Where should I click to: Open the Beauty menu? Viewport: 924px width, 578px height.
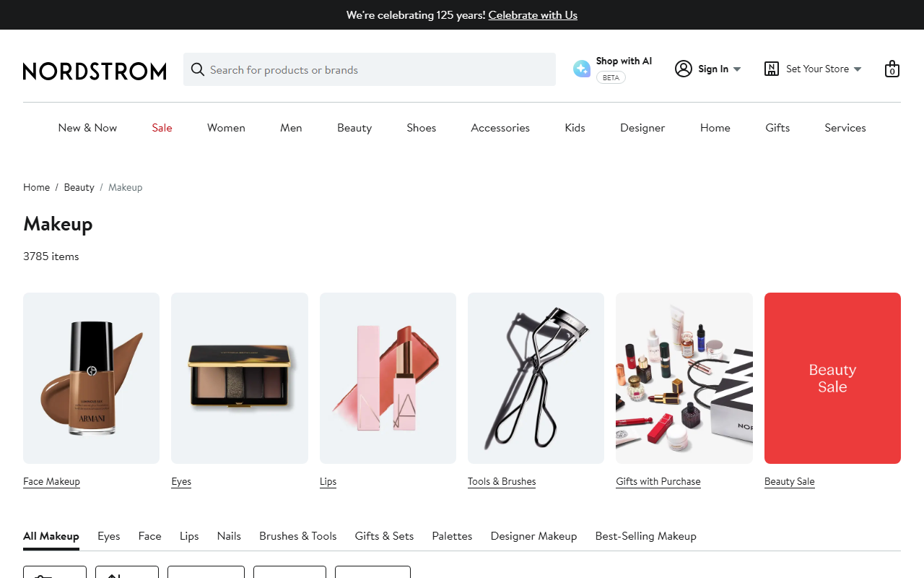pos(354,128)
